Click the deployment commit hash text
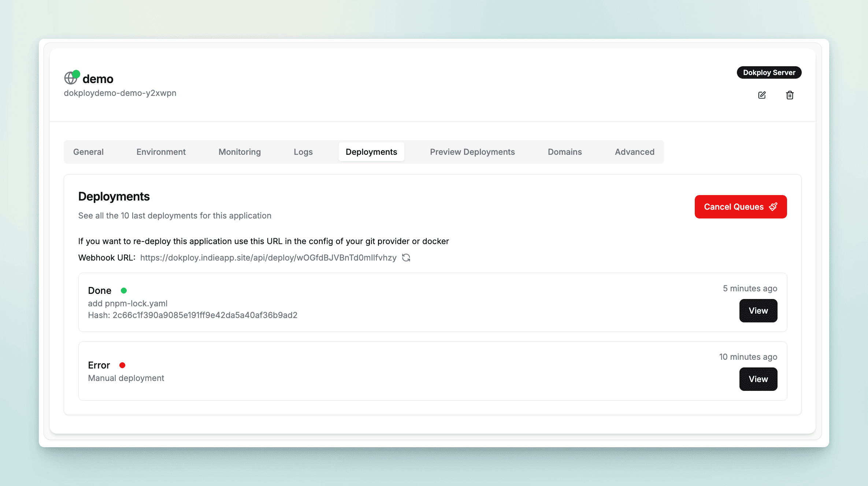Image resolution: width=868 pixels, height=486 pixels. click(204, 315)
